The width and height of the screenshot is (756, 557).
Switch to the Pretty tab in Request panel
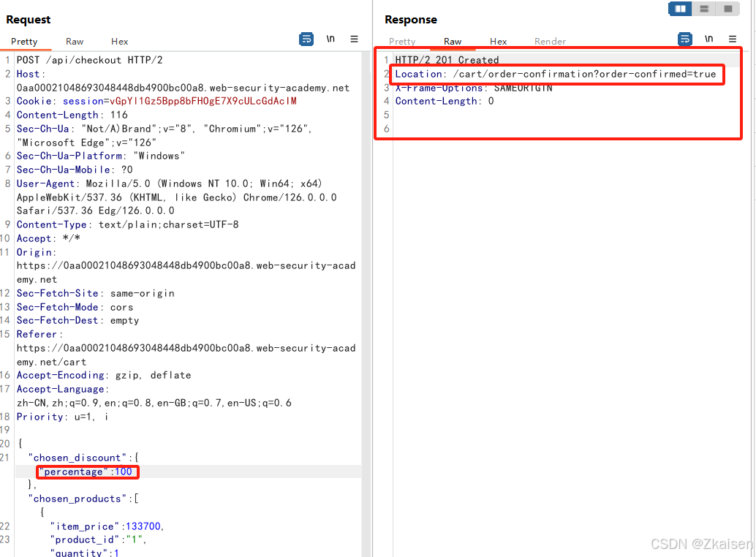point(26,42)
